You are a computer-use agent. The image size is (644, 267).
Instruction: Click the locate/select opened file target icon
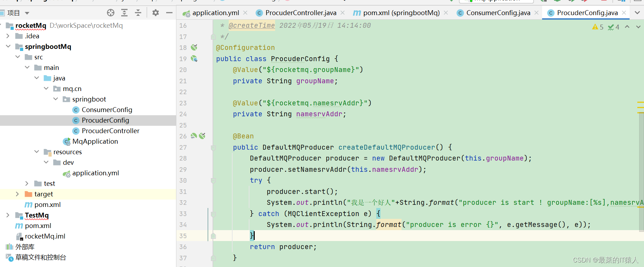[111, 13]
